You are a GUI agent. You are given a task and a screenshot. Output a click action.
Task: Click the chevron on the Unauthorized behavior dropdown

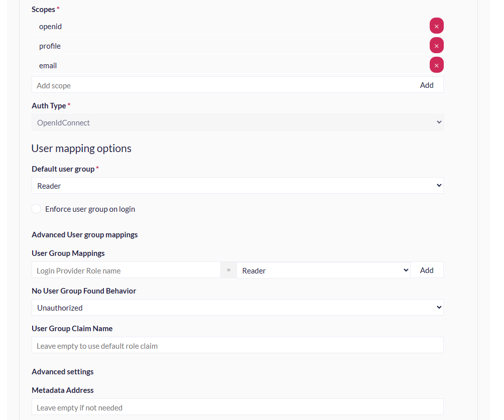439,307
